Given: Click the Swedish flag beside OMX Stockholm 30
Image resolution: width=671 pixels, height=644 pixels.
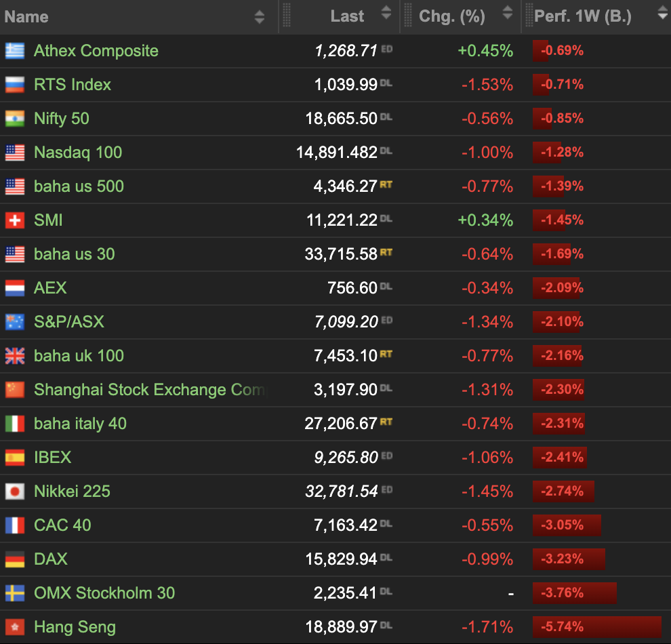Looking at the screenshot, I should pos(14,593).
